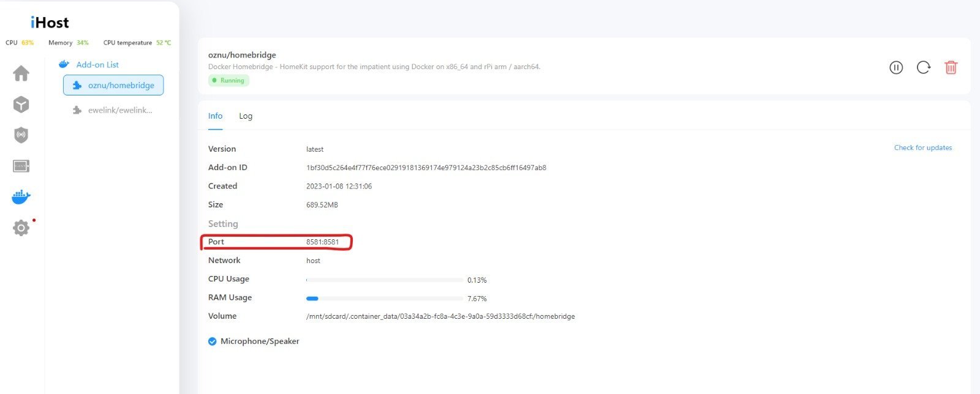This screenshot has width=980, height=394.
Task: Click the created date 2023-01-08 12:31:06
Action: (x=339, y=186)
